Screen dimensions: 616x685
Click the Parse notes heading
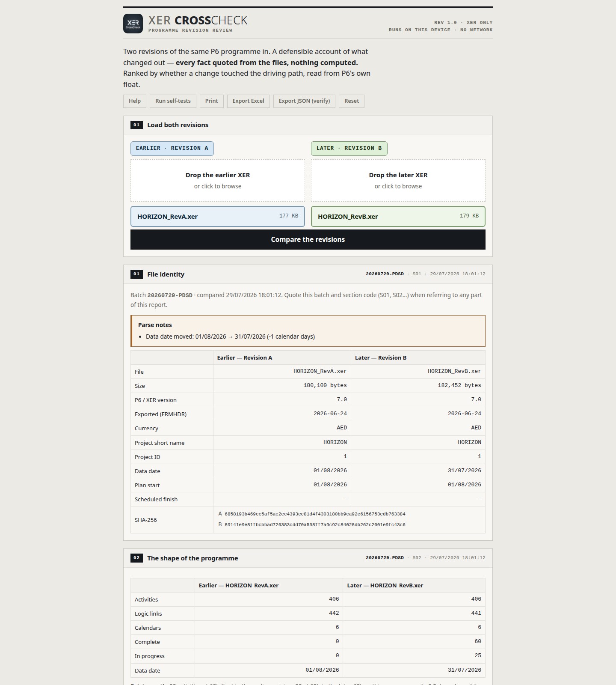point(155,325)
